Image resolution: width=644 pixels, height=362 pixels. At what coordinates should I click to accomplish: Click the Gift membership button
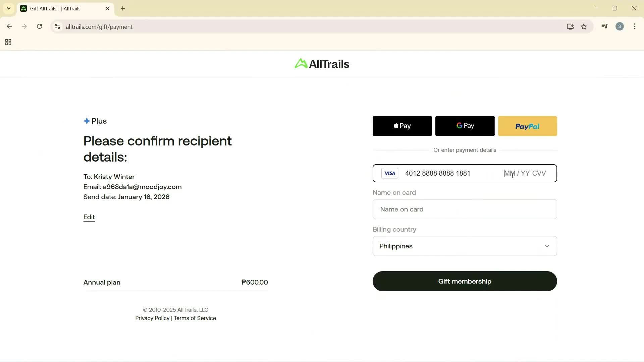pos(464,281)
